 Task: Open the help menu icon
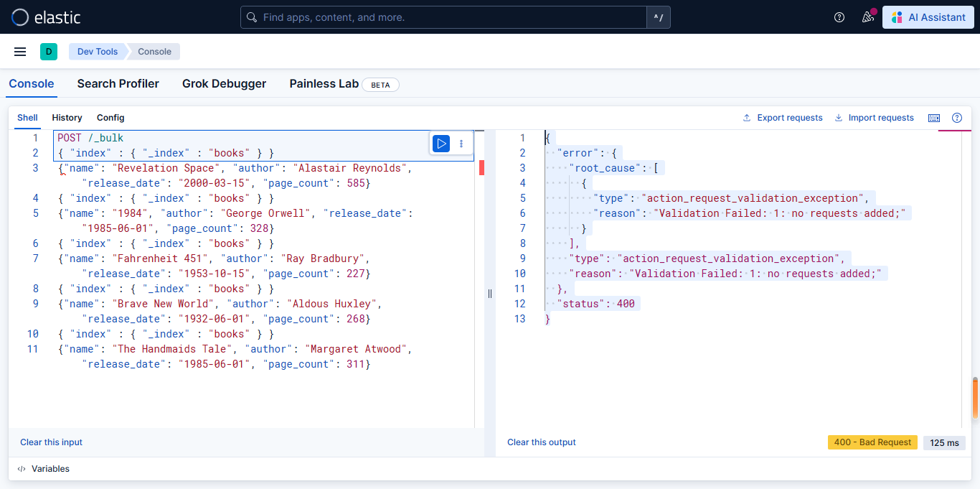(x=839, y=17)
